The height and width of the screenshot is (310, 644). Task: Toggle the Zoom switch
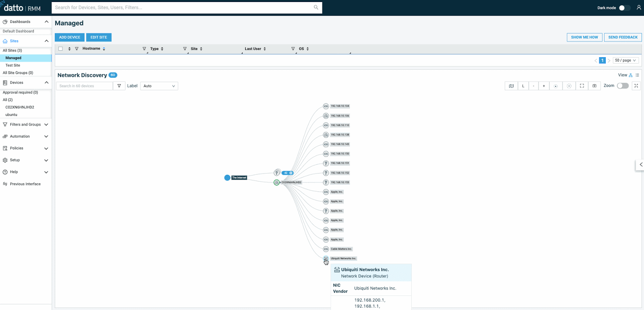tap(623, 86)
